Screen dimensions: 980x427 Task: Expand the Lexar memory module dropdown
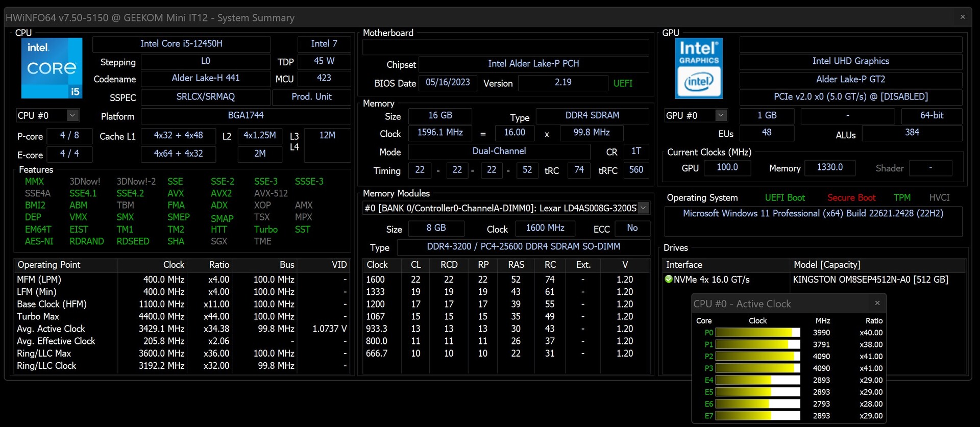(x=644, y=208)
